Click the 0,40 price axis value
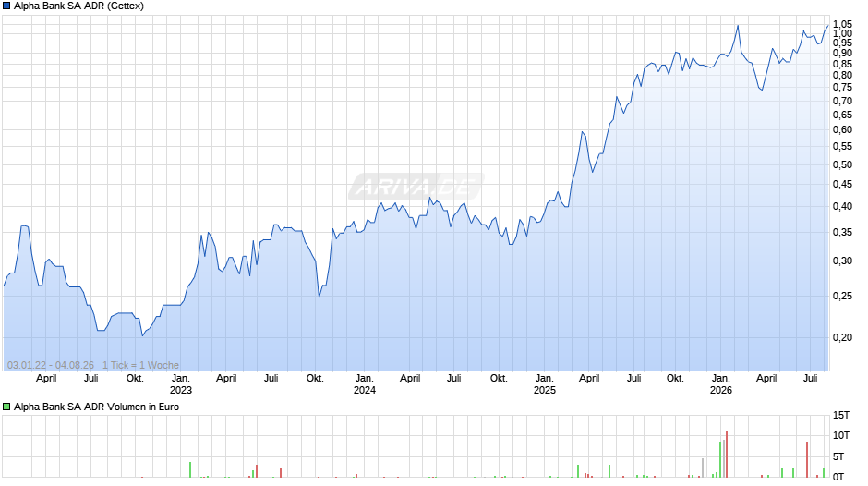The image size is (868, 486). [842, 207]
